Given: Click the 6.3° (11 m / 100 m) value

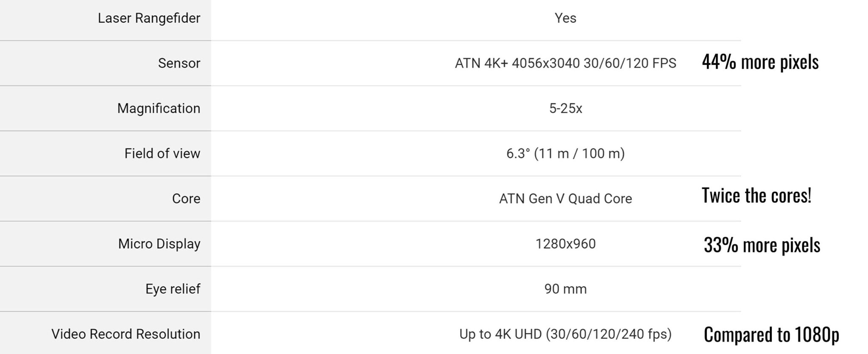Looking at the screenshot, I should click(x=565, y=153).
